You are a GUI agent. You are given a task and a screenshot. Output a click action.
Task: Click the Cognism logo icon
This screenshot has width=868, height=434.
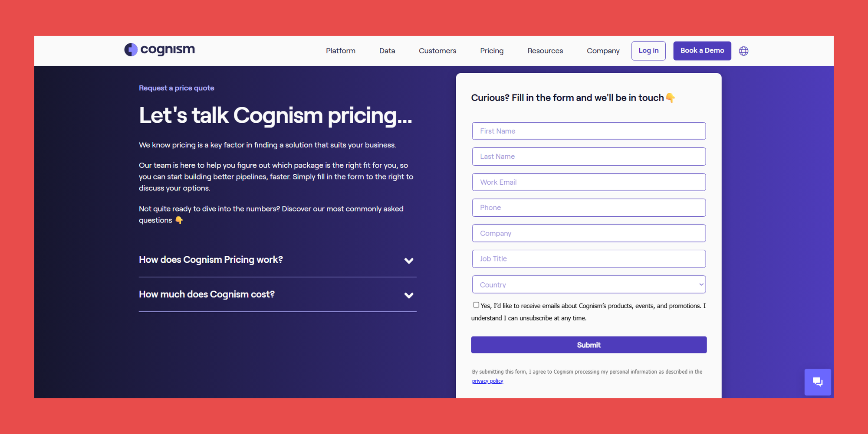[x=131, y=50]
